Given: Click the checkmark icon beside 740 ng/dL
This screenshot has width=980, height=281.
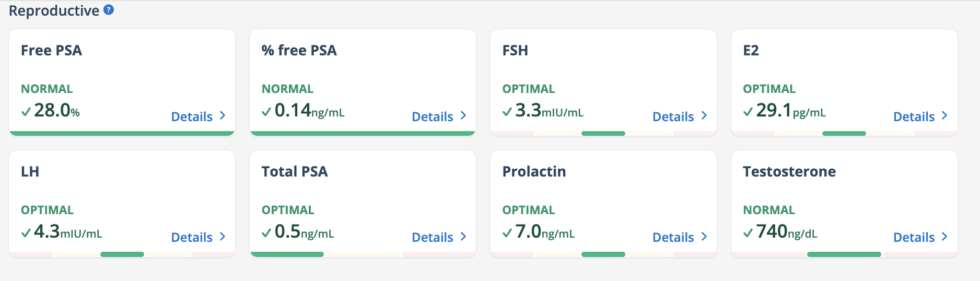Looking at the screenshot, I should (748, 233).
